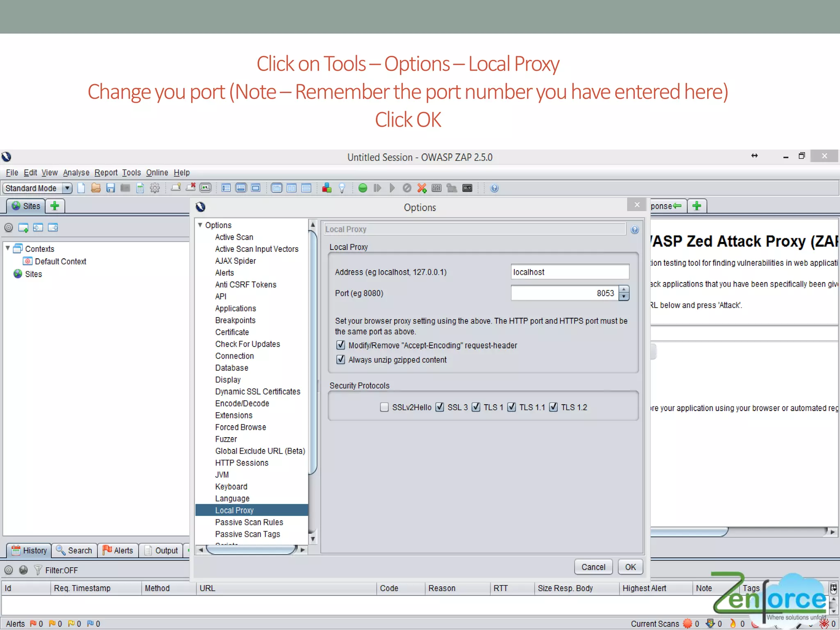The image size is (840, 630).
Task: Click the expand sites layout icon
Action: tap(226, 188)
